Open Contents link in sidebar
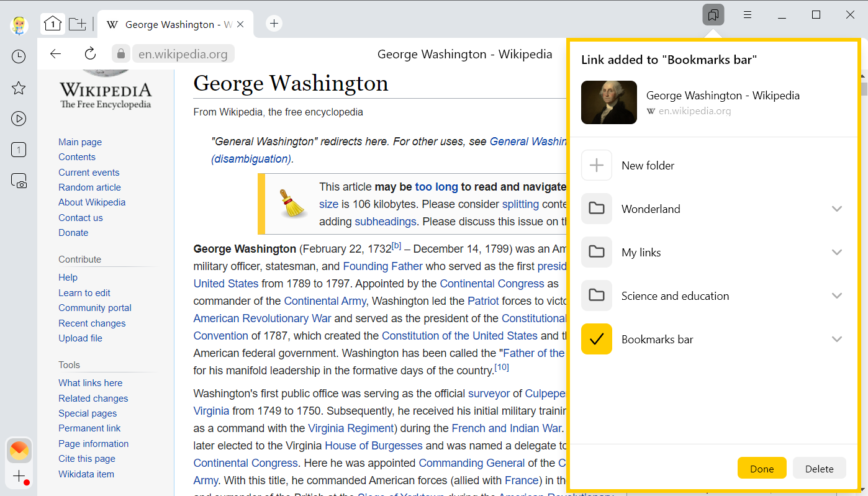The height and width of the screenshot is (496, 868). 77,157
